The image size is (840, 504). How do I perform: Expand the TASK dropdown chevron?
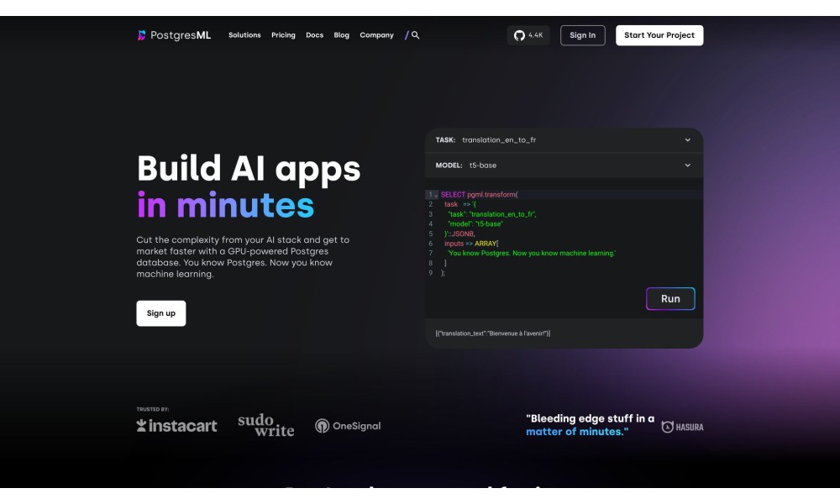pyautogui.click(x=687, y=140)
